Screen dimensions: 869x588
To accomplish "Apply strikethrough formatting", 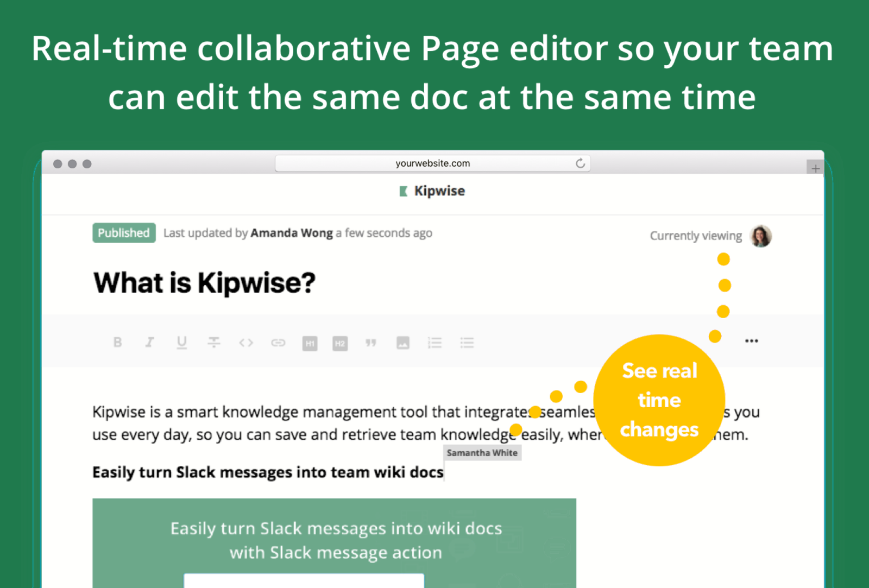I will 214,342.
